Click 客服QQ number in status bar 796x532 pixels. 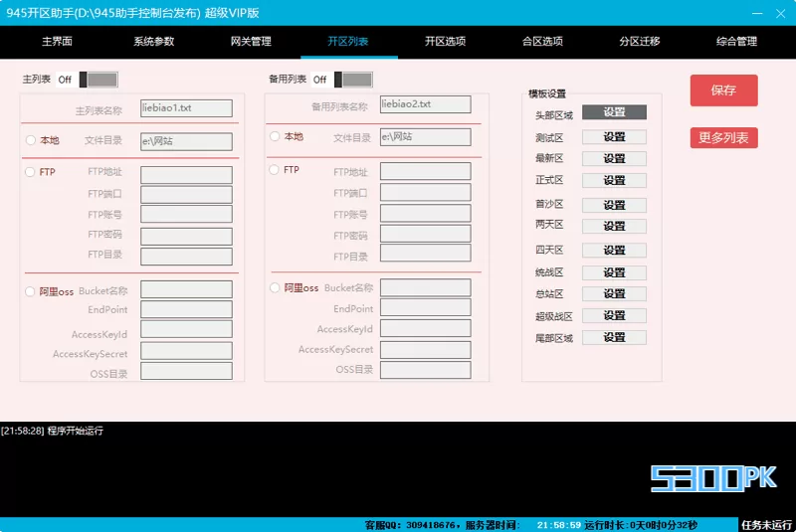pos(430,525)
